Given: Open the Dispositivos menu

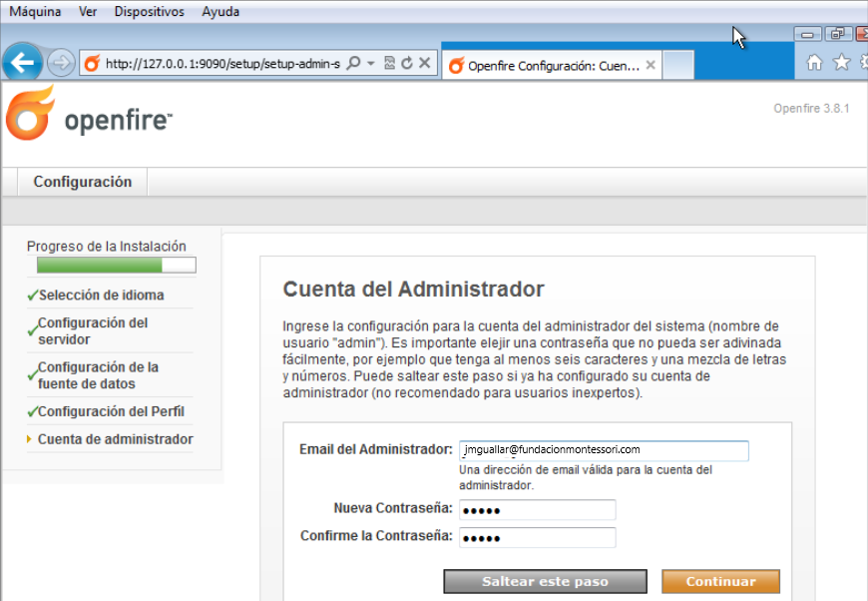Looking at the screenshot, I should tap(149, 12).
